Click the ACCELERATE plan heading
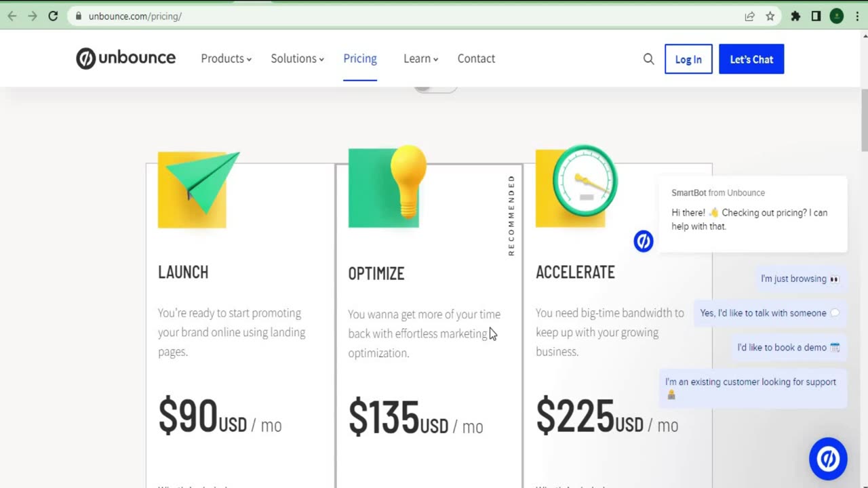Viewport: 868px width, 488px height. pyautogui.click(x=575, y=272)
